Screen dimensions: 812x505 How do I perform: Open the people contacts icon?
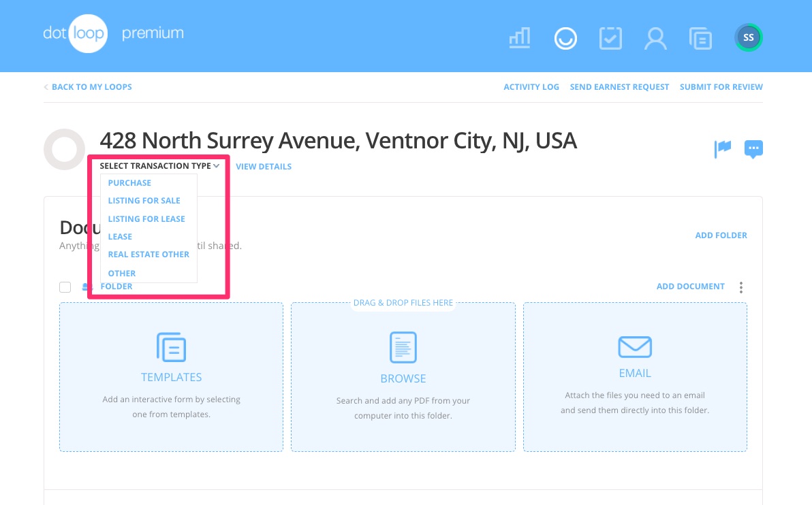tap(655, 38)
